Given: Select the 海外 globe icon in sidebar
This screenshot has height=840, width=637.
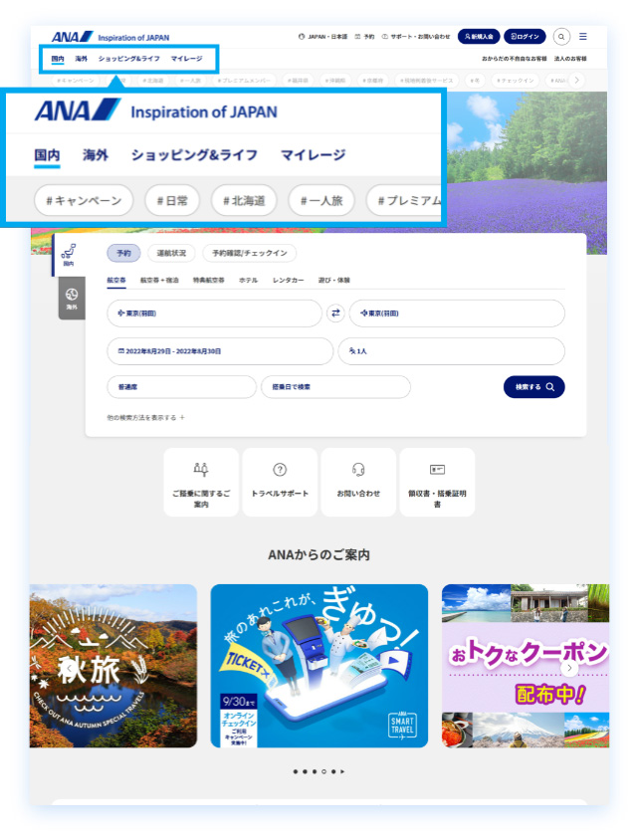Looking at the screenshot, I should (72, 299).
